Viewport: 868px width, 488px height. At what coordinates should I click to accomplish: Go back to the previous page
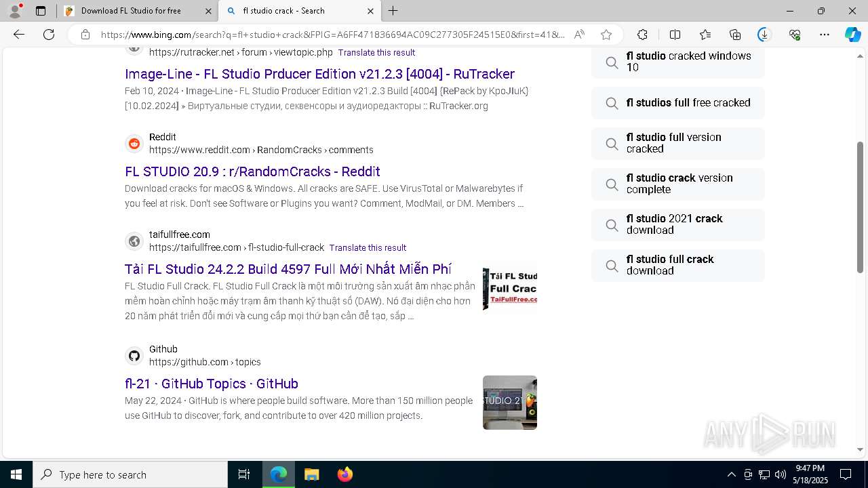pos(19,35)
